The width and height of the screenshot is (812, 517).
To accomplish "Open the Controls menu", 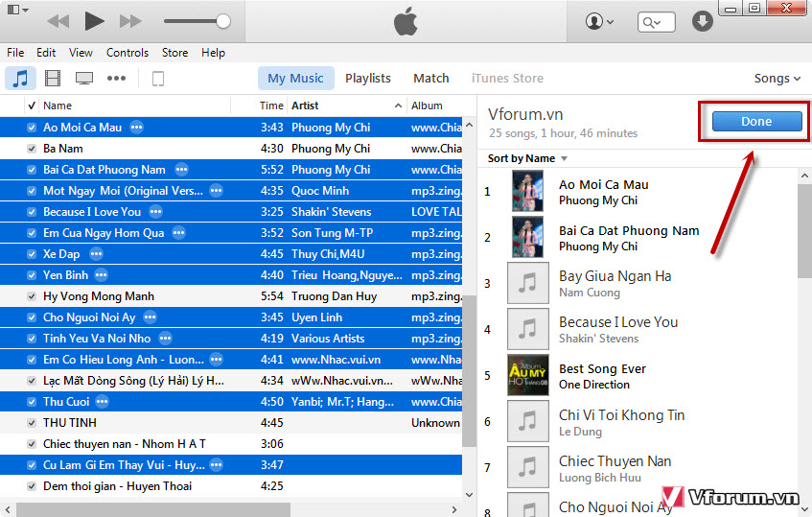I will pos(128,53).
